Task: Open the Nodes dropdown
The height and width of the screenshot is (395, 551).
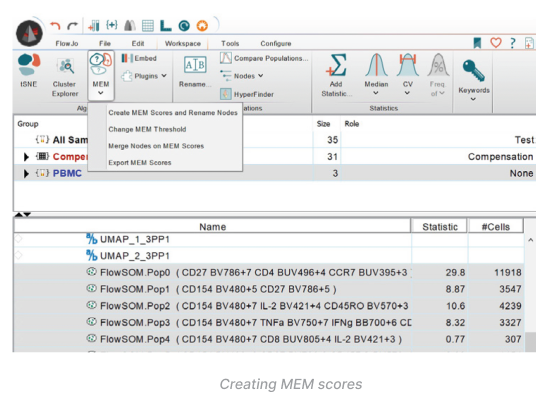Action: click(241, 76)
